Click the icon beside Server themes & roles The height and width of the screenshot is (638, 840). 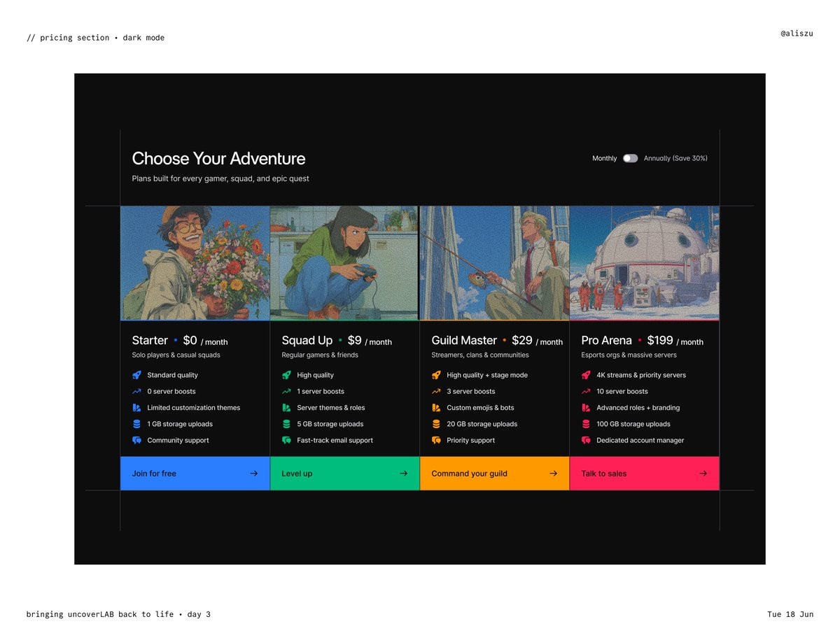click(x=286, y=408)
